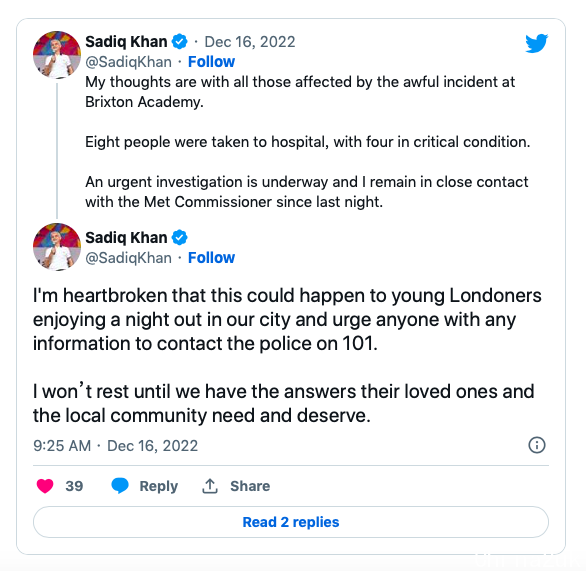This screenshot has height=571, width=586.
Task: Click the Share text label
Action: point(250,486)
